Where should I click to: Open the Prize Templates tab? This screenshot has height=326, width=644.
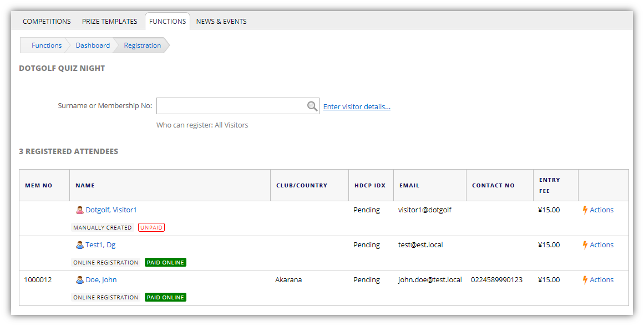pyautogui.click(x=109, y=22)
